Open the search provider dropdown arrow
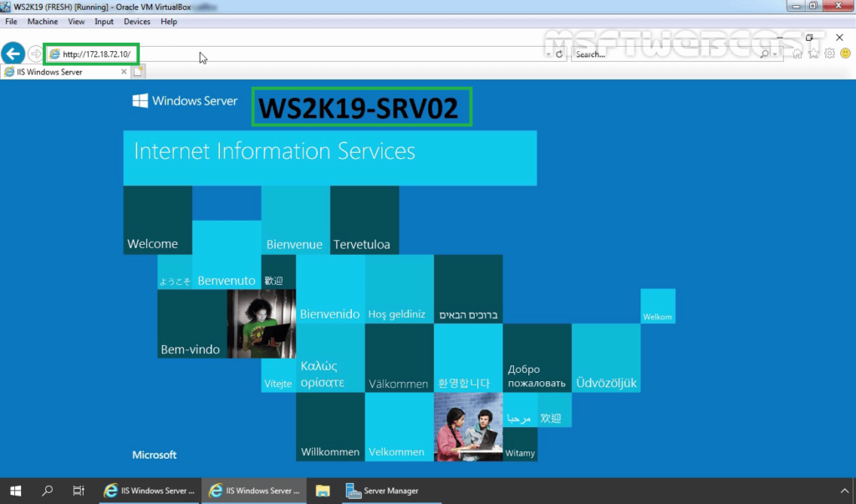The width and height of the screenshot is (856, 504). click(775, 54)
